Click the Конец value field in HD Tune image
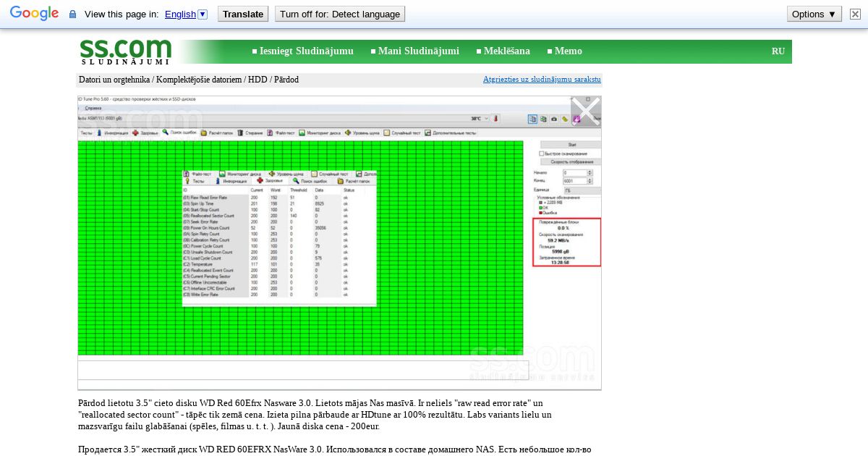This screenshot has width=868, height=456. [575, 181]
